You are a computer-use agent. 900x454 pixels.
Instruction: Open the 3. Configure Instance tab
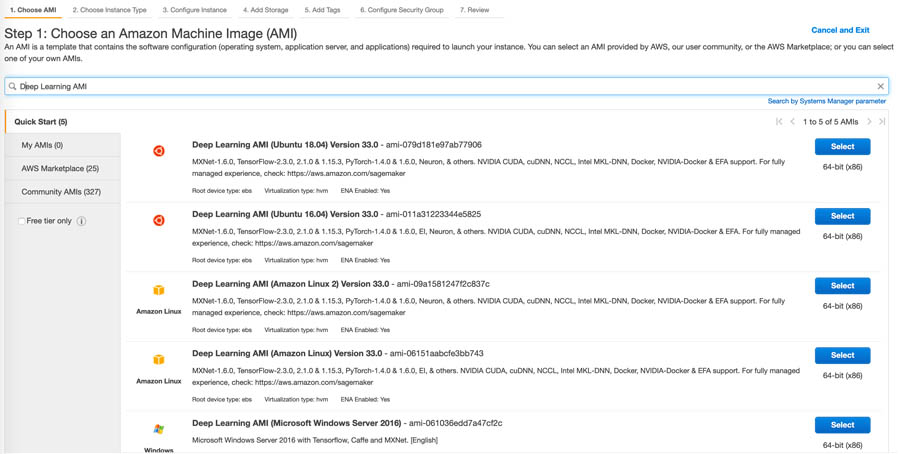pyautogui.click(x=195, y=10)
